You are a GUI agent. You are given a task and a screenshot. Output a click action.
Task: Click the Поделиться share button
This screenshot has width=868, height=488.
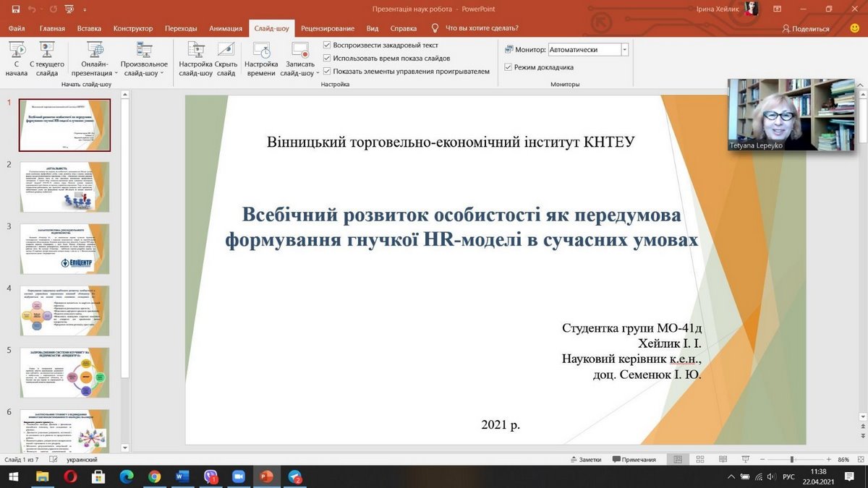pos(806,29)
